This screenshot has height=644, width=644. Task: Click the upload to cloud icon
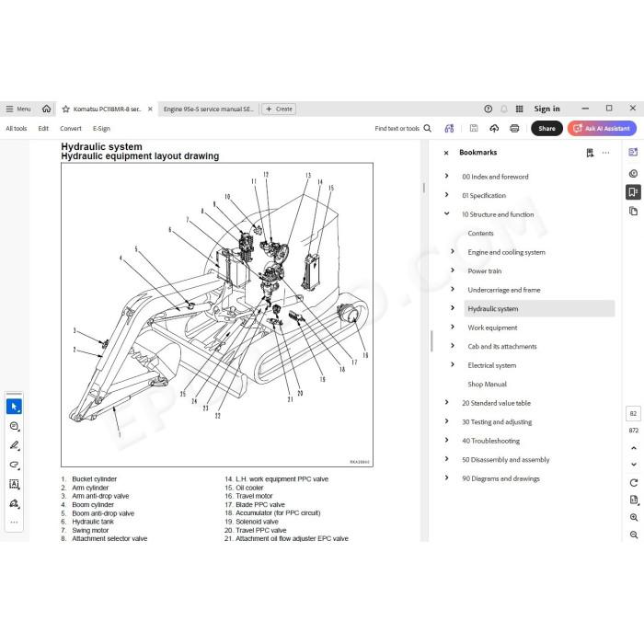coord(494,129)
